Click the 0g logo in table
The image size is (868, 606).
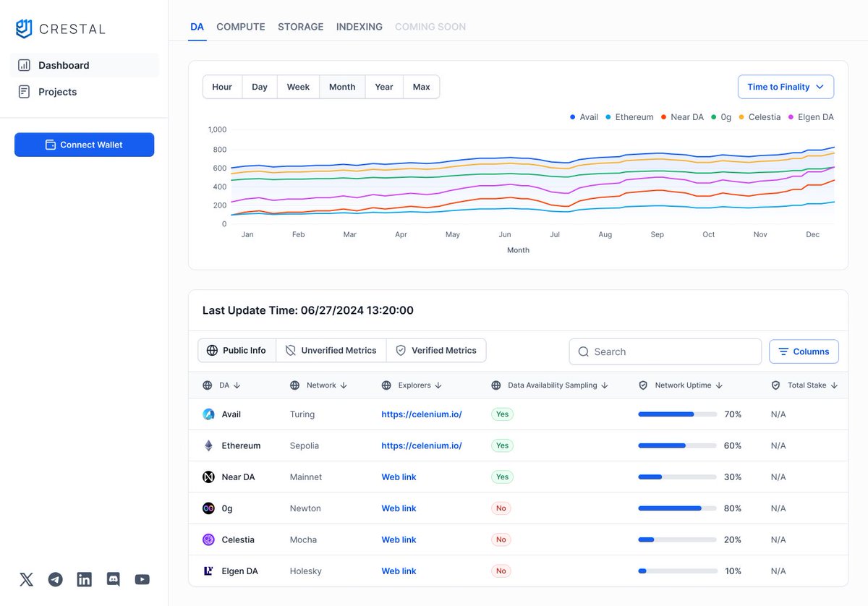(208, 508)
